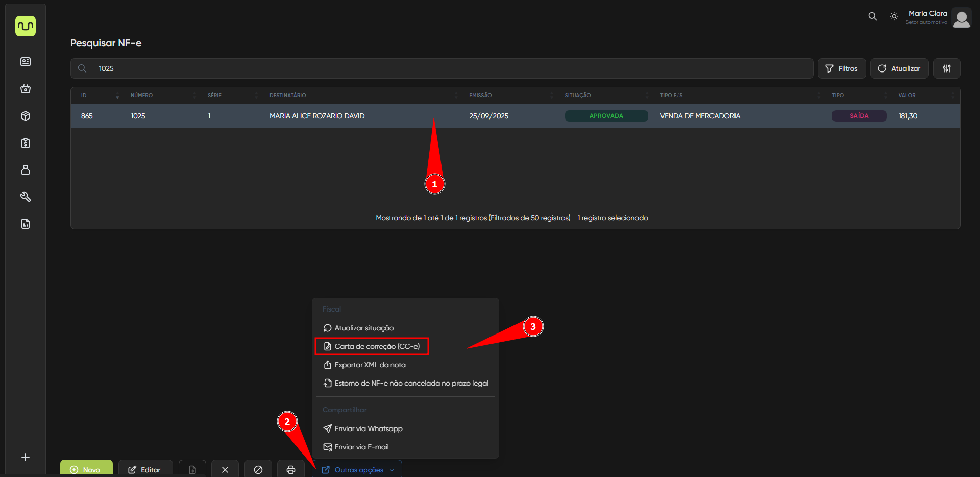Sort by the Número column header
This screenshot has height=477, width=980.
tap(142, 96)
